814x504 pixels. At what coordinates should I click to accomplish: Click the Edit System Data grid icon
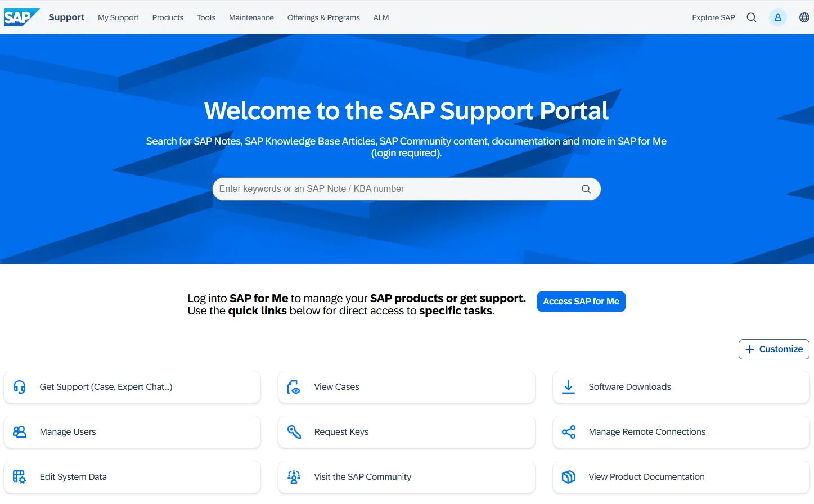pyautogui.click(x=20, y=477)
